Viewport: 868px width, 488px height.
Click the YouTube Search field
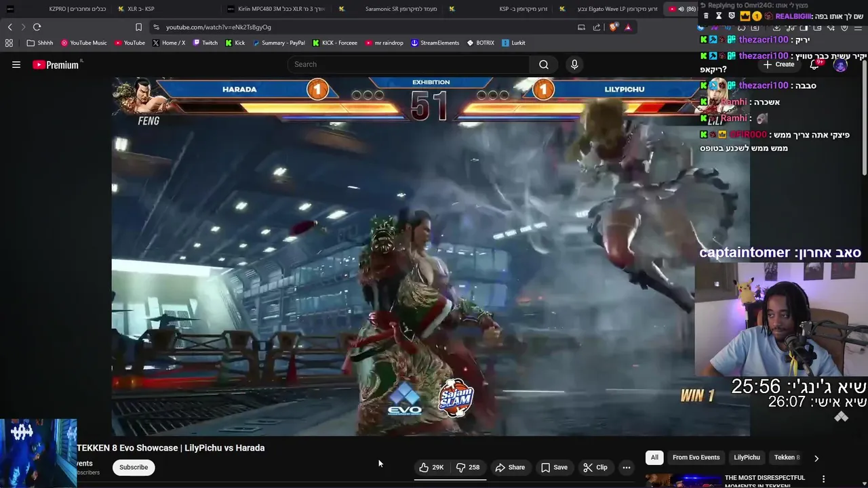[408, 64]
